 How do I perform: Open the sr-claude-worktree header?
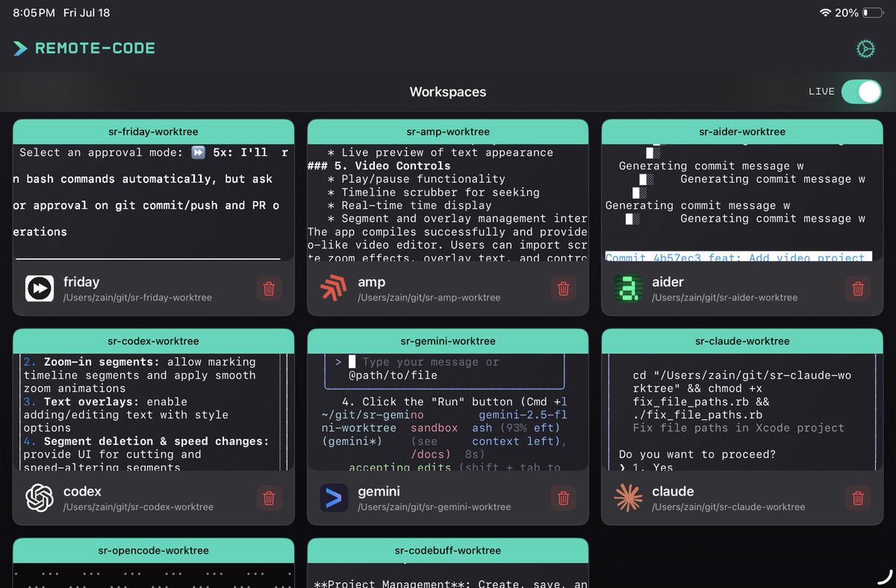tap(742, 341)
